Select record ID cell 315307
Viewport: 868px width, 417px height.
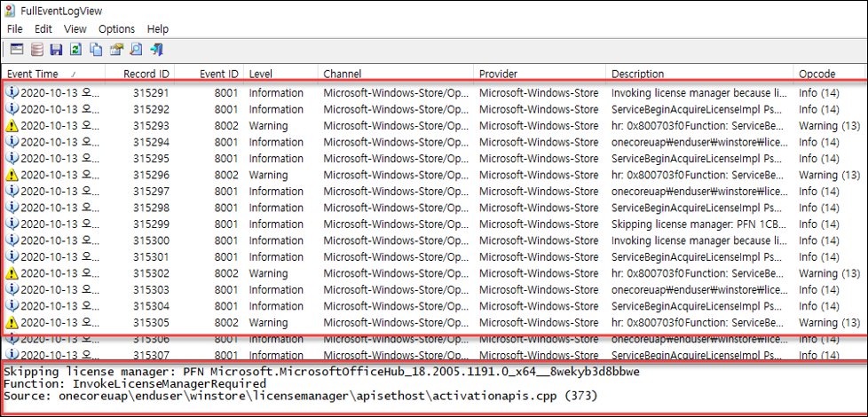pyautogui.click(x=151, y=355)
